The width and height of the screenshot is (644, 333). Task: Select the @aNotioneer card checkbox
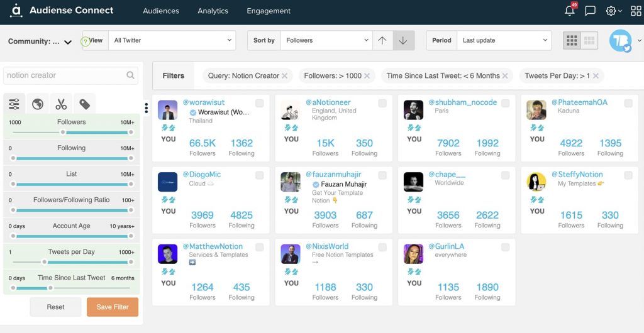pyautogui.click(x=382, y=103)
